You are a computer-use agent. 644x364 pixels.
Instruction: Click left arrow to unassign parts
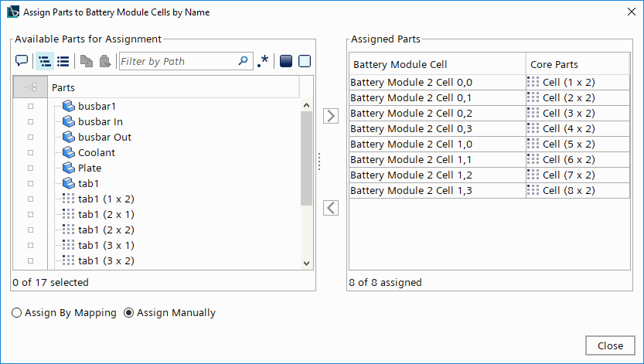tap(331, 207)
